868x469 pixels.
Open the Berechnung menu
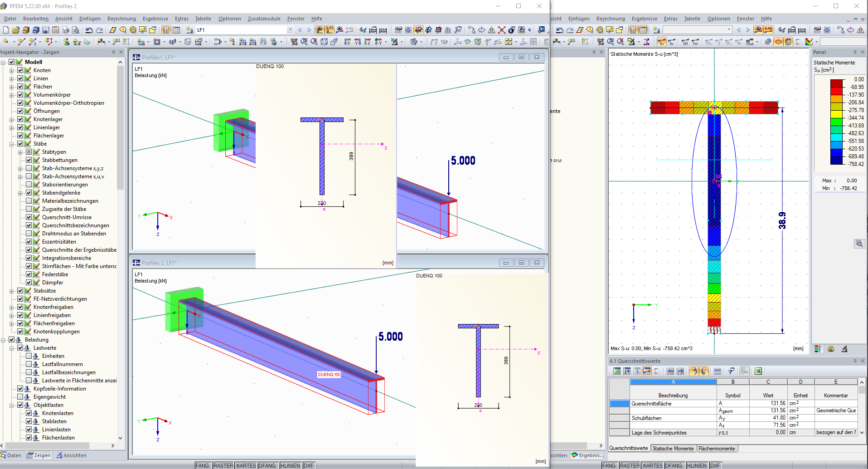click(x=121, y=19)
